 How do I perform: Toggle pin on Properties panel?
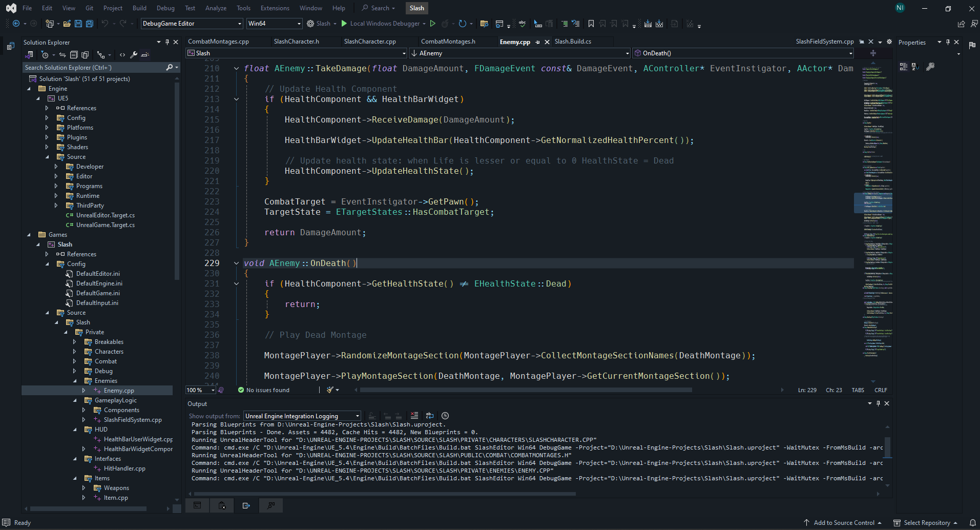pyautogui.click(x=948, y=43)
